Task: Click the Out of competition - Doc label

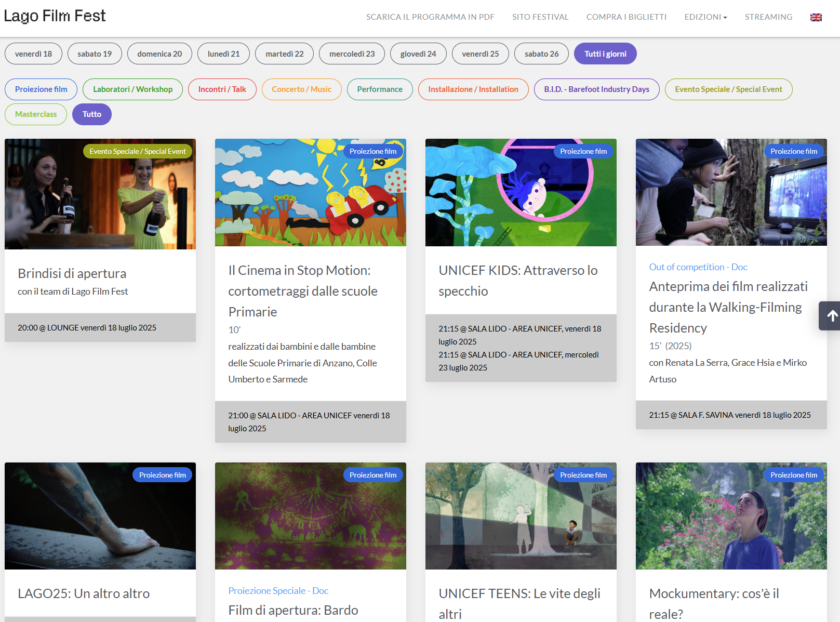Action: (698, 267)
